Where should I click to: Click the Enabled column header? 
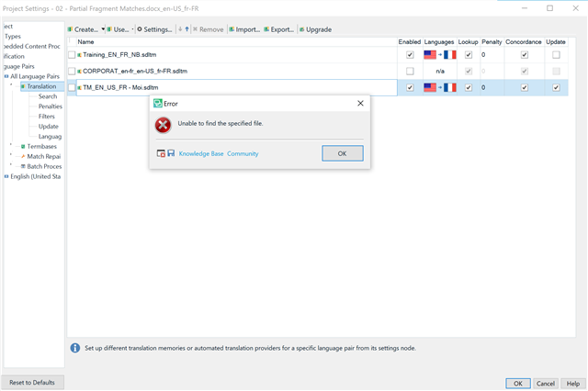tap(410, 42)
